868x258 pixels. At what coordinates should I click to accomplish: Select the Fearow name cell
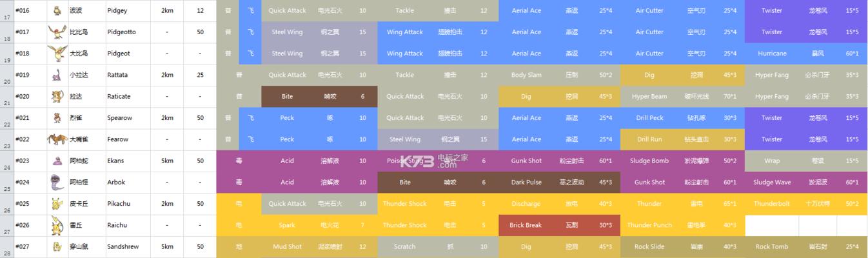[x=128, y=139]
